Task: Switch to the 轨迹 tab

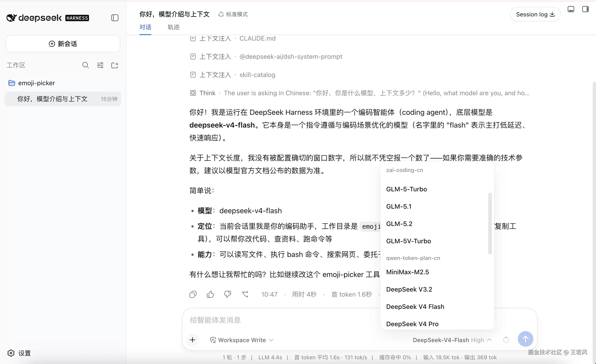Action: click(173, 27)
